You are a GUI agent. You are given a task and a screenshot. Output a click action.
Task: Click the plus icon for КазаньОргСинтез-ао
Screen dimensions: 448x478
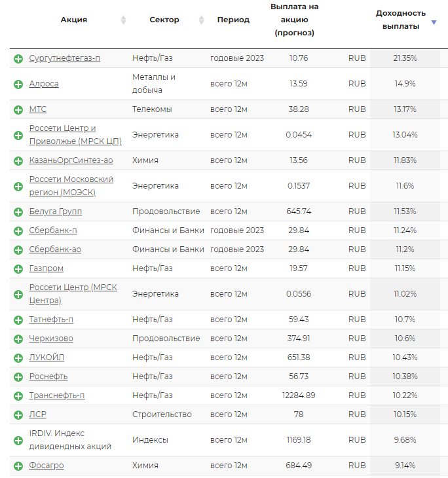pos(18,160)
